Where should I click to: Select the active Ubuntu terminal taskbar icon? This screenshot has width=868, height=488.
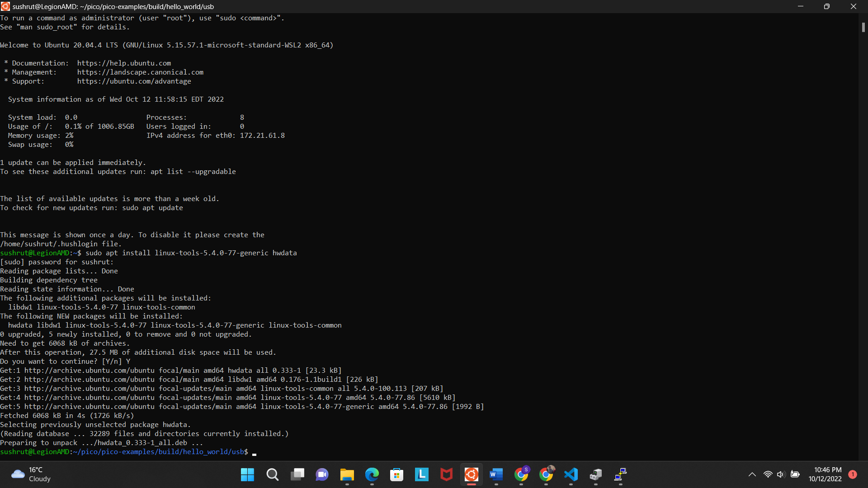point(471,474)
